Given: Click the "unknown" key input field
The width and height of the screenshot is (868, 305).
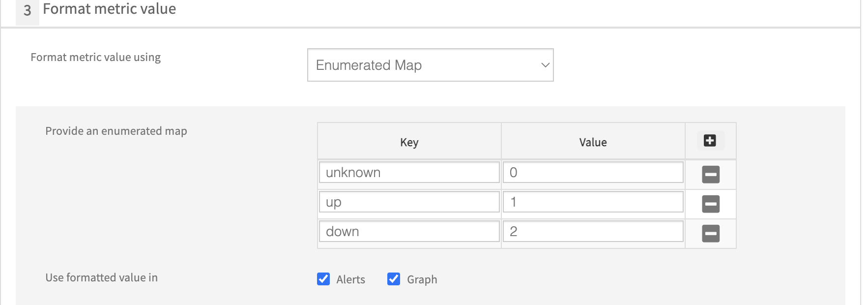Looking at the screenshot, I should pos(409,173).
